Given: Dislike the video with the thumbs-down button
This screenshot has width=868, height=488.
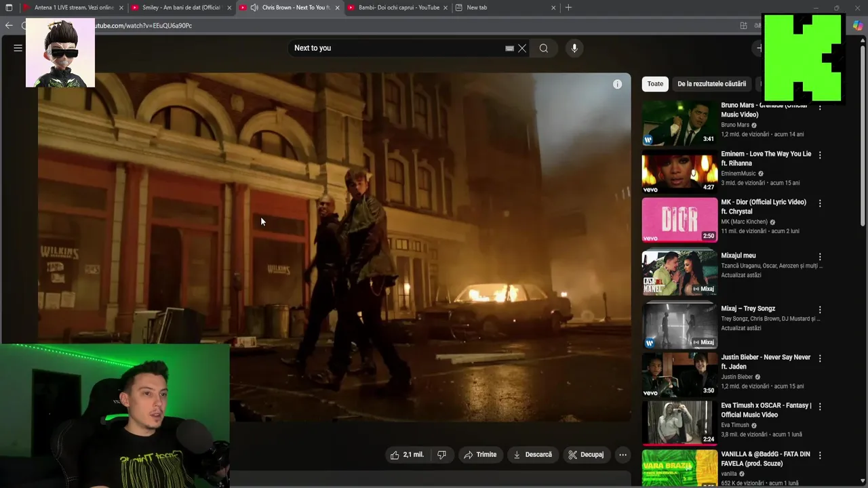Looking at the screenshot, I should [441, 455].
